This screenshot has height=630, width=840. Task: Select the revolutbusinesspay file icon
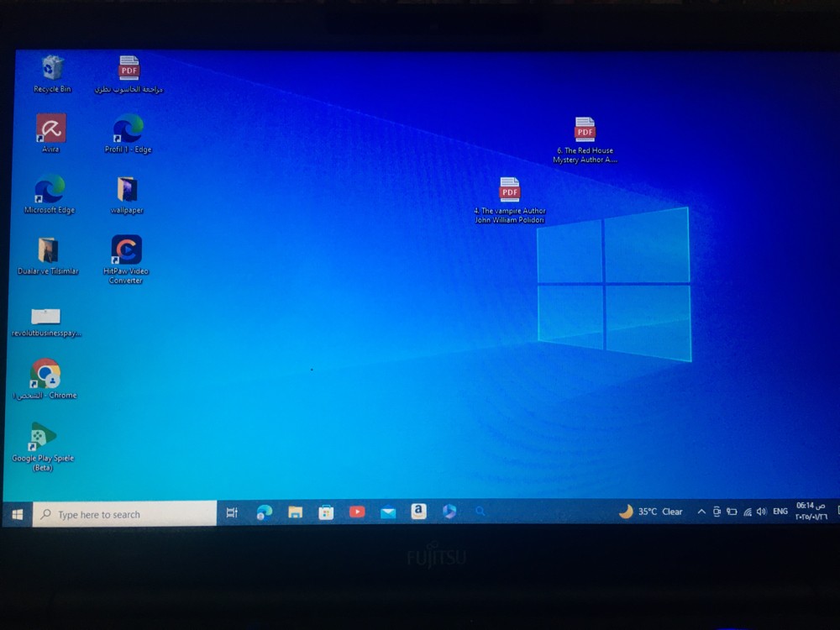(x=46, y=323)
